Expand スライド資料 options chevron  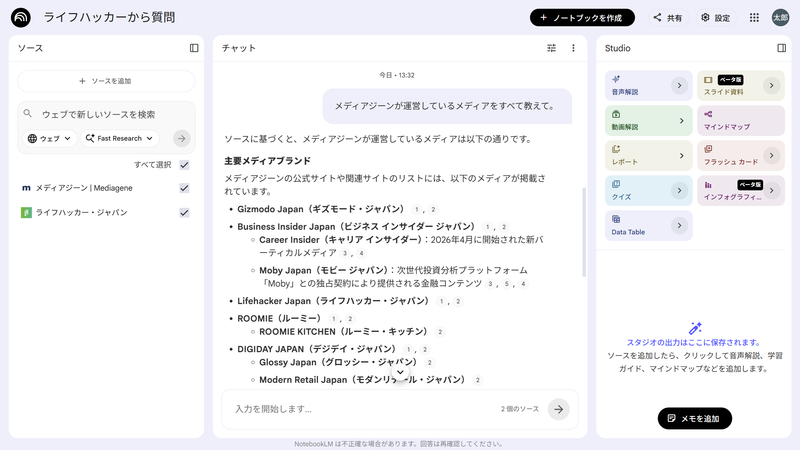771,86
